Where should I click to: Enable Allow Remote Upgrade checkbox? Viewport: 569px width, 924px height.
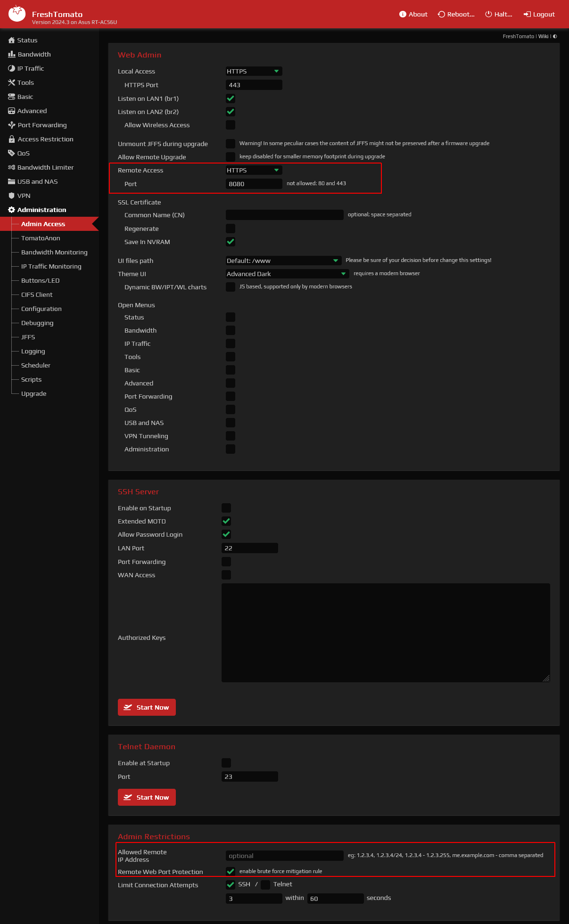231,157
